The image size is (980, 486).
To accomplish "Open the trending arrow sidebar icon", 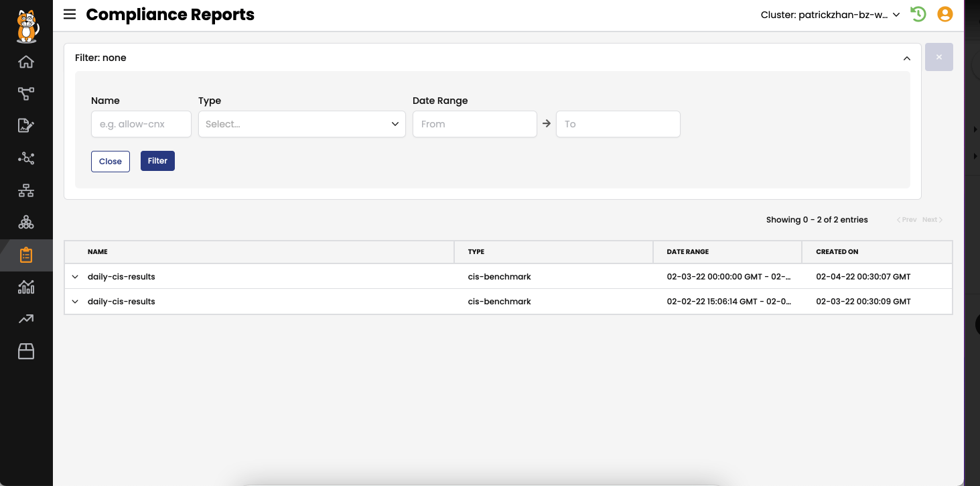I will tap(26, 319).
